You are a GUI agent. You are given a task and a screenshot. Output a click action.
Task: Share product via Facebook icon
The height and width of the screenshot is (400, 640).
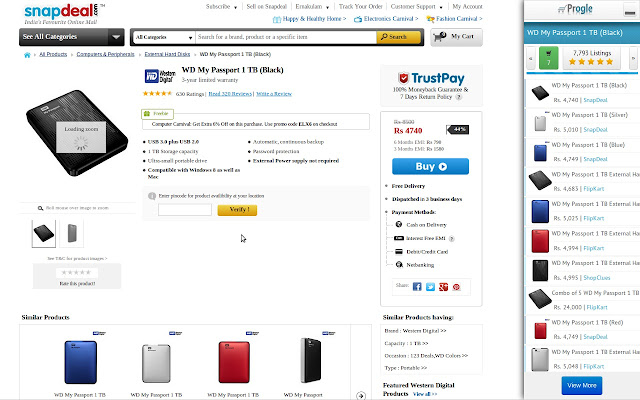[x=417, y=287]
